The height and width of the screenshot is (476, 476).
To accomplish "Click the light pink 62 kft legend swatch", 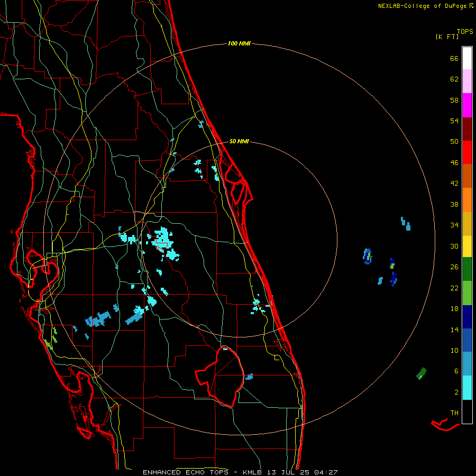I will 467,81.
